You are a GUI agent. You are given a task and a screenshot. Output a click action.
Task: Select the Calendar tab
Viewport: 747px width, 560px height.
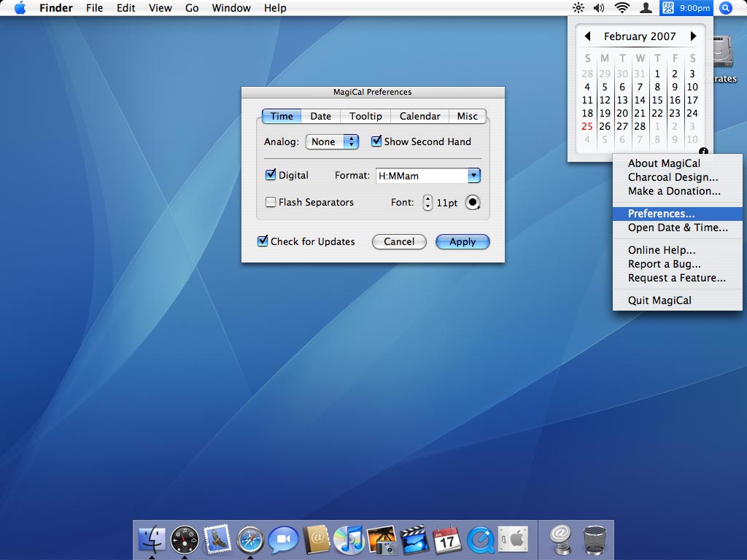pos(419,116)
